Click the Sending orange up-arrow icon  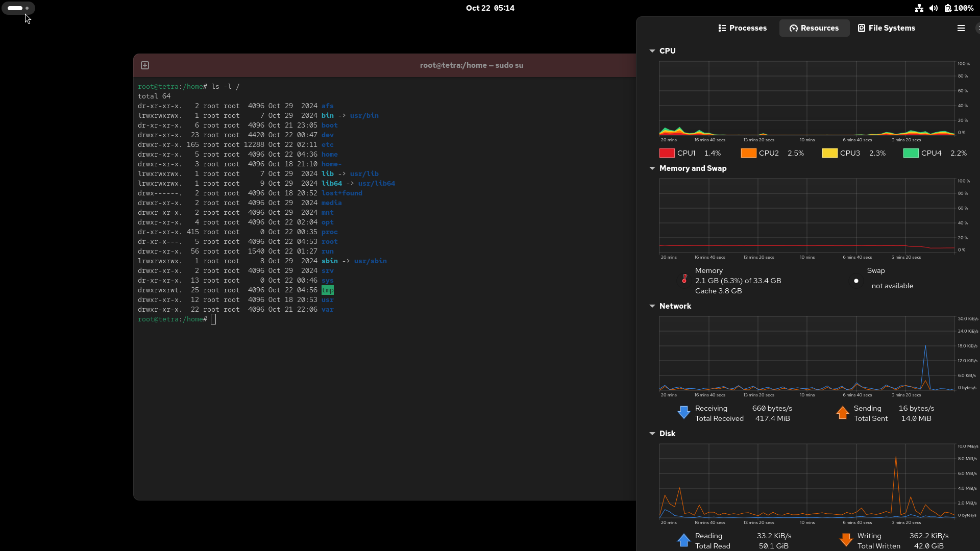pyautogui.click(x=842, y=413)
